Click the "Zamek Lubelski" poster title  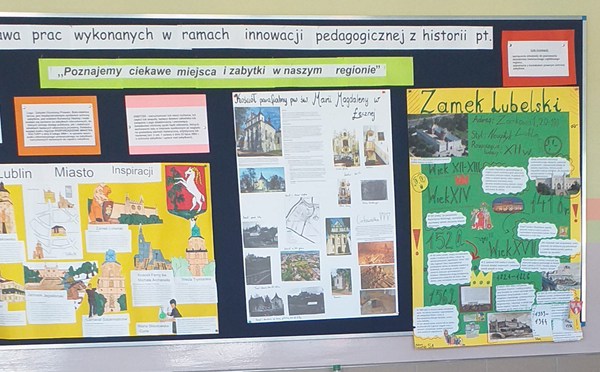coord(491,102)
